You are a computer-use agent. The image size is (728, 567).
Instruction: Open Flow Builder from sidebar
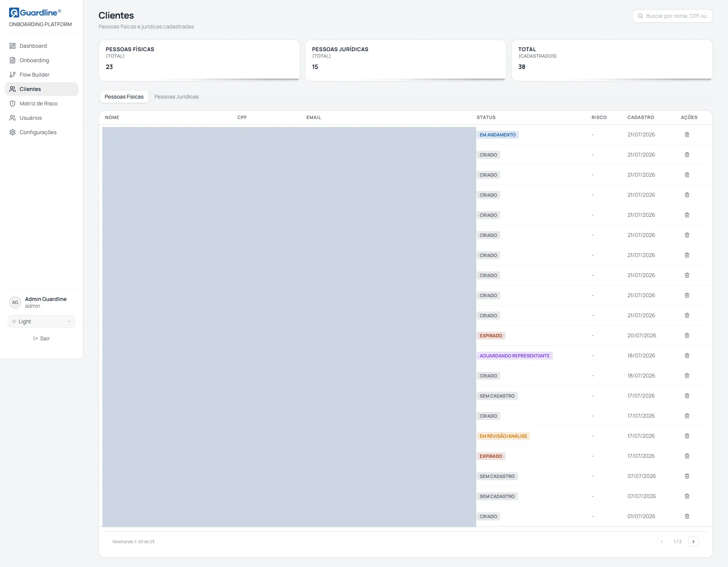(41, 75)
